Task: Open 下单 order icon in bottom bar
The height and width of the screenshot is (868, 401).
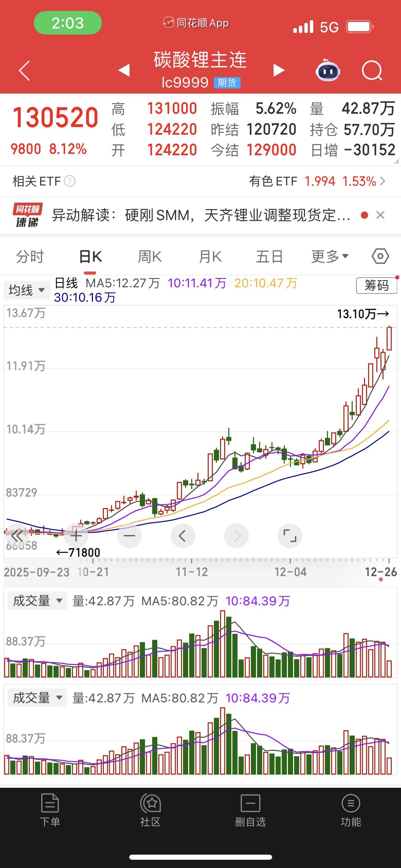Action: pos(50,810)
